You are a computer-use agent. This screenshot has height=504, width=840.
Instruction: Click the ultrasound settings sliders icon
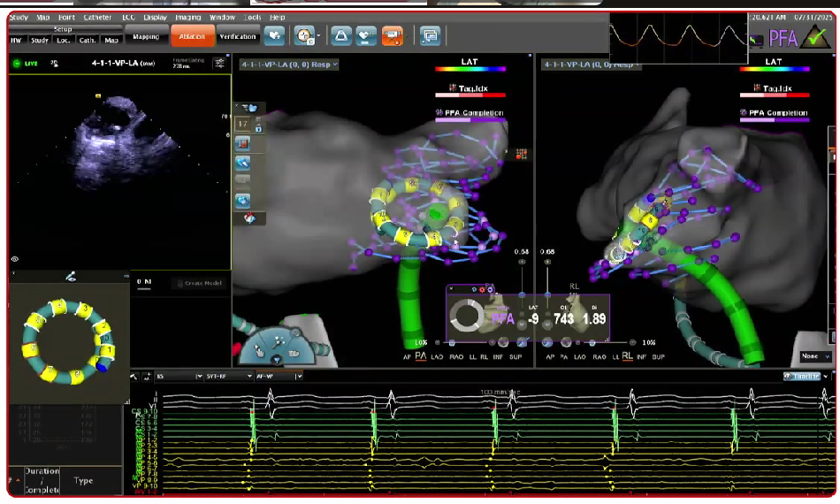pyautogui.click(x=219, y=64)
